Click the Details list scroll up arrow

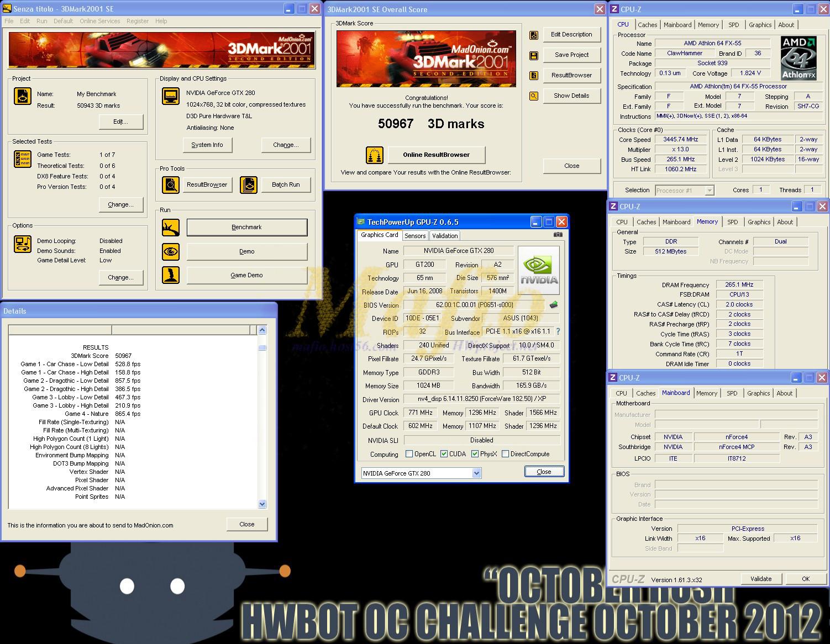[x=262, y=330]
